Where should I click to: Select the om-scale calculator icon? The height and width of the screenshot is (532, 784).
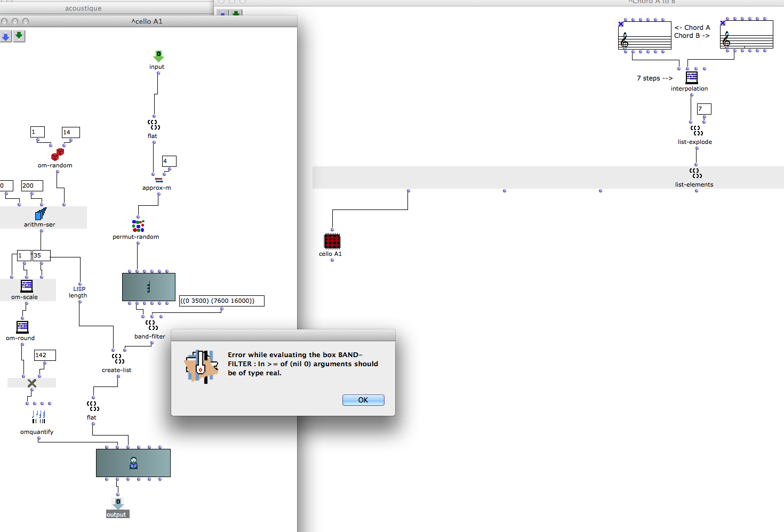[x=26, y=286]
